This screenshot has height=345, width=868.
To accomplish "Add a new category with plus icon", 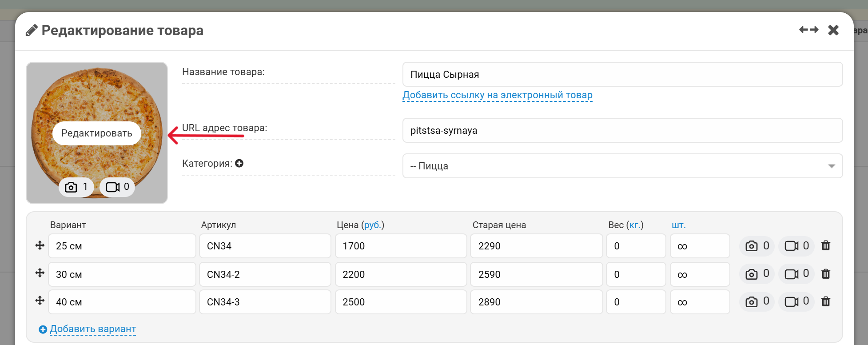I will pyautogui.click(x=239, y=163).
